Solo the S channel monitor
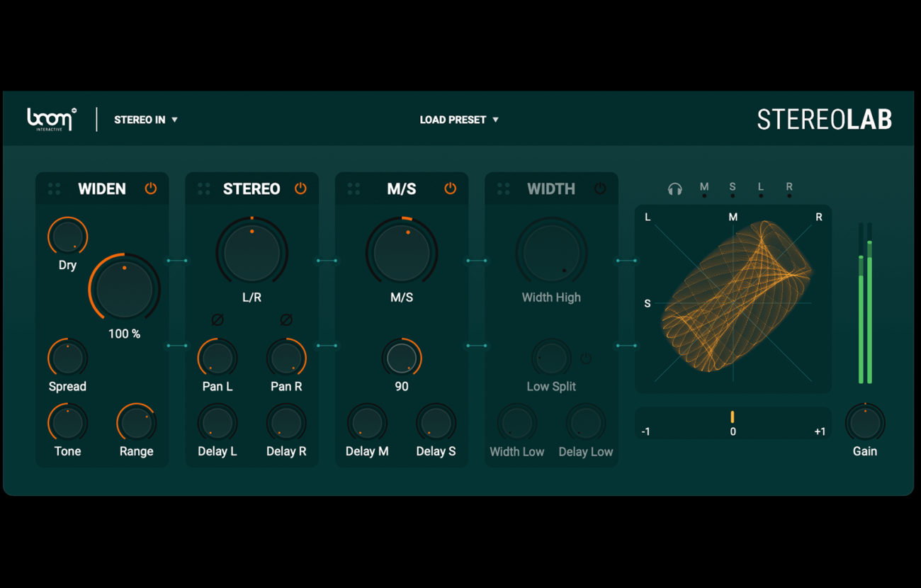Screen dimensions: 921x588 pos(733,189)
